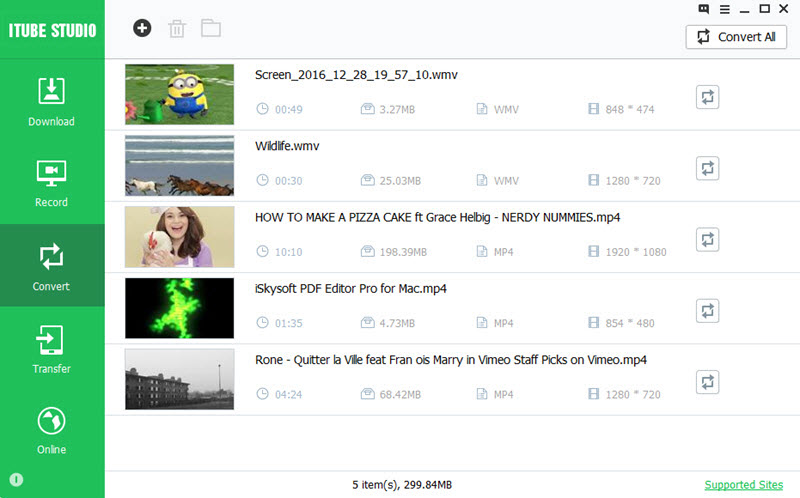Select the pizza cake video thumbnail
Image resolution: width=800 pixels, height=498 pixels.
(x=180, y=237)
